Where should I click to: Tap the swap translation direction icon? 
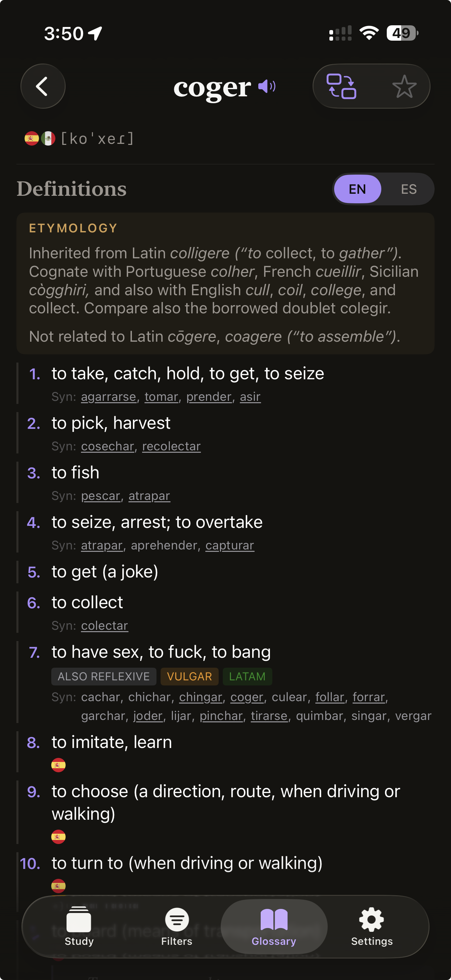[341, 86]
